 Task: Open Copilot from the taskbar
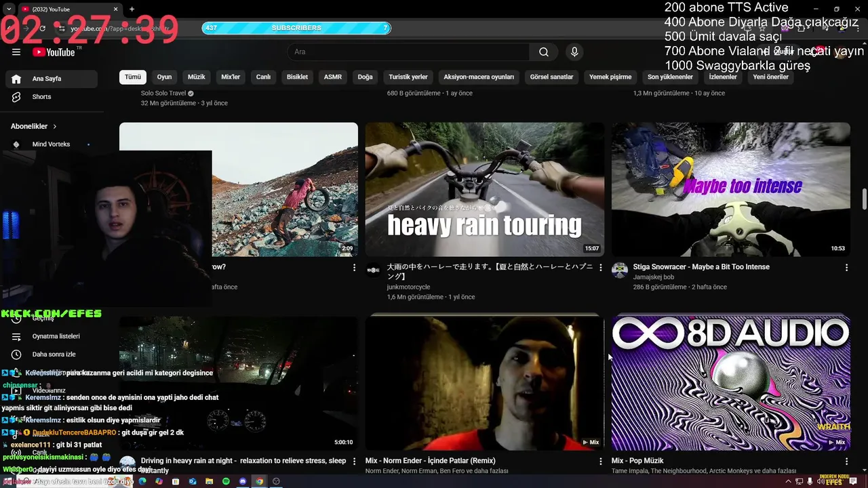point(159,481)
